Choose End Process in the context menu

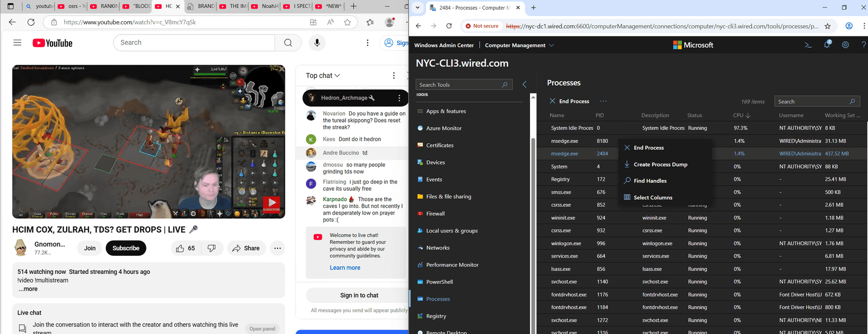pyautogui.click(x=665, y=148)
